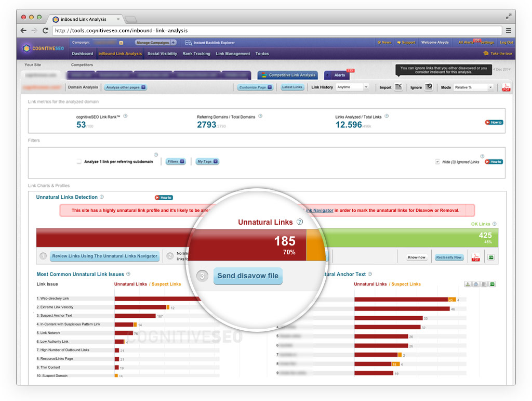Click the red Web-directory Link bar
Viewport: 532px width, 401px height.
(x=158, y=299)
